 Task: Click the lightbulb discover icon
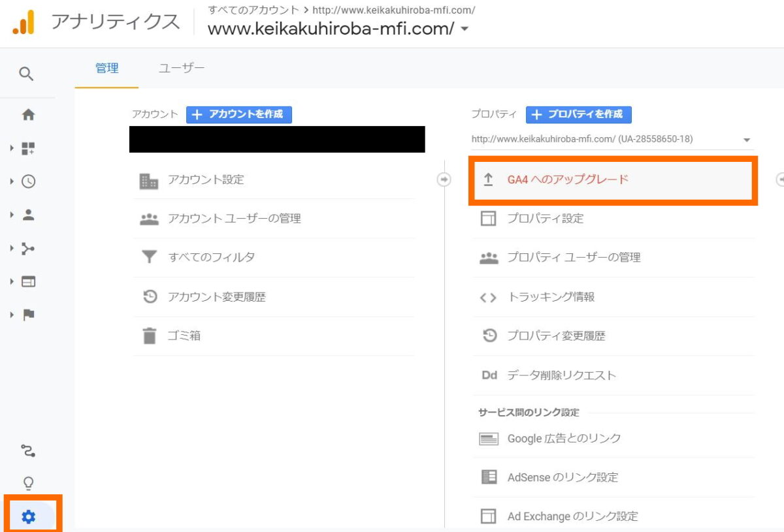point(28,483)
